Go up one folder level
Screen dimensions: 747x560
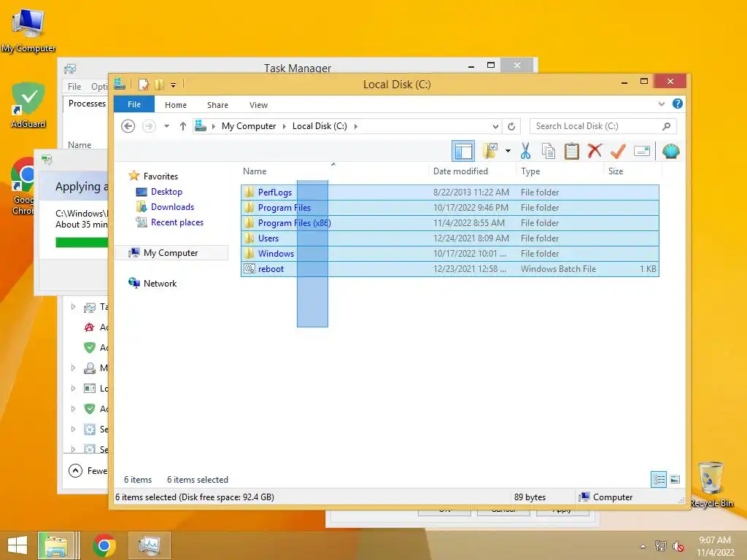pos(183,126)
